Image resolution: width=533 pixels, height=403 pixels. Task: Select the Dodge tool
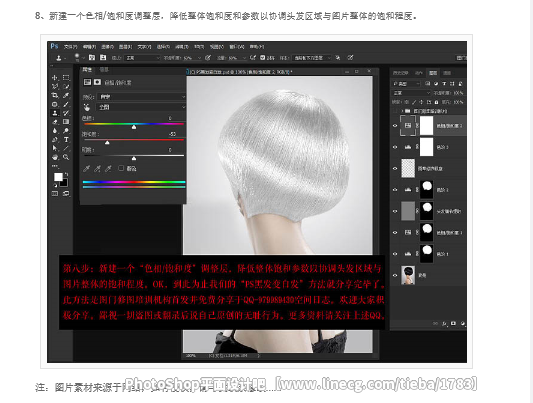pos(66,131)
